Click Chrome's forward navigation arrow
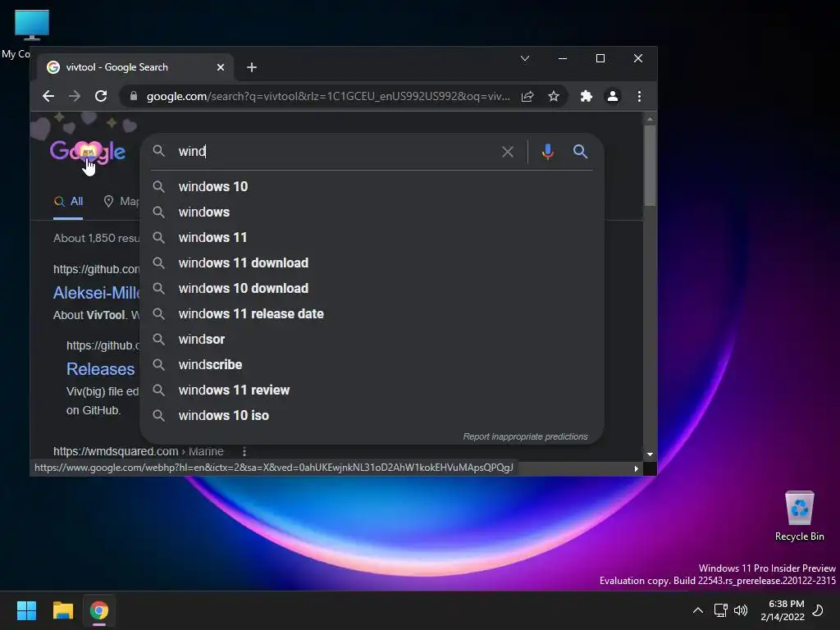 coord(75,97)
